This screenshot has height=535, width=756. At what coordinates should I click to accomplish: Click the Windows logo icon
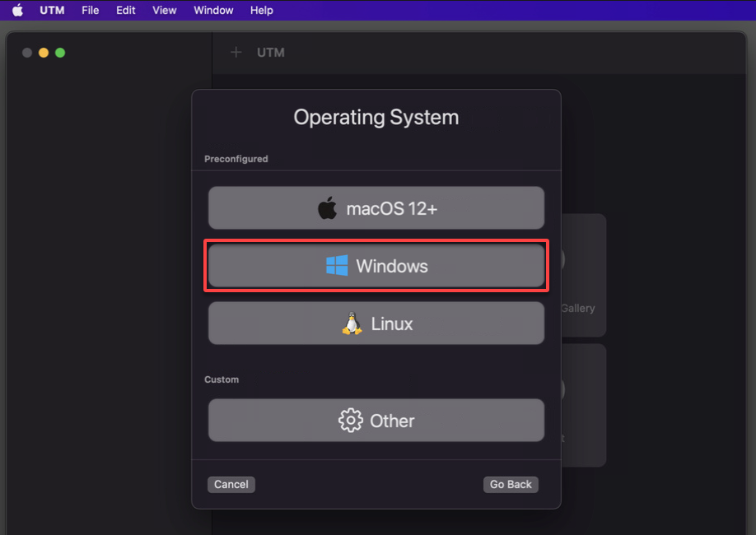337,266
